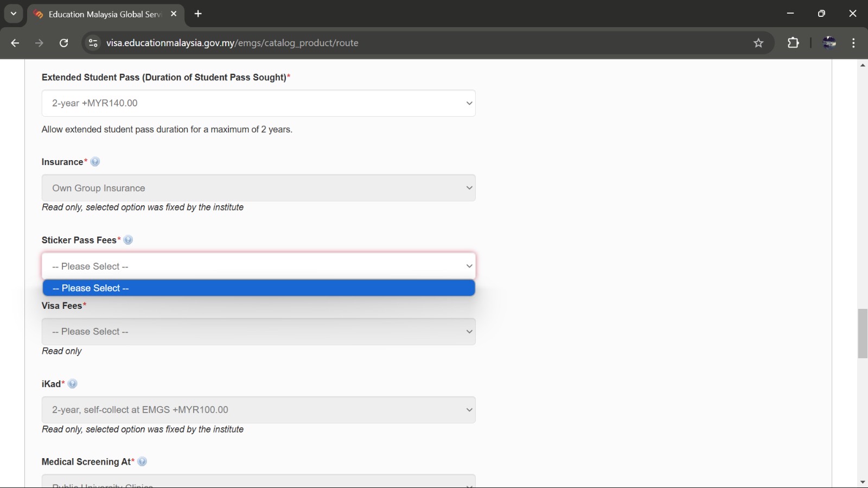View site information icon in address bar
The width and height of the screenshot is (868, 488).
93,43
